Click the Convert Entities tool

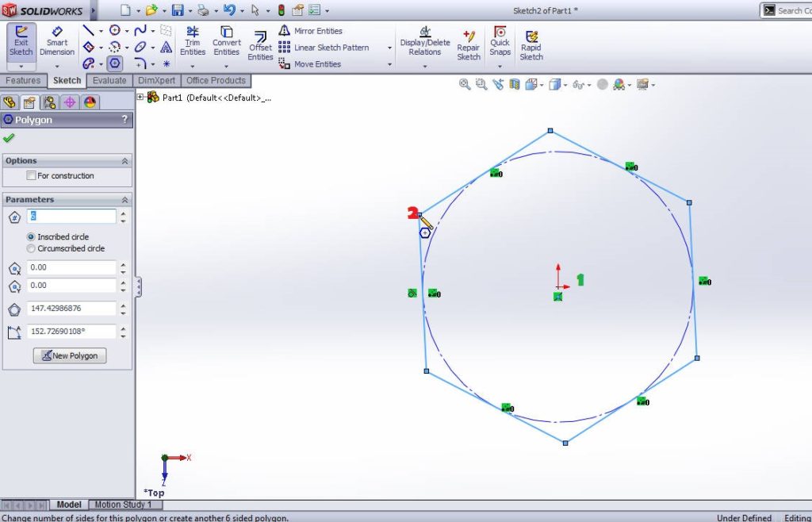pyautogui.click(x=226, y=40)
